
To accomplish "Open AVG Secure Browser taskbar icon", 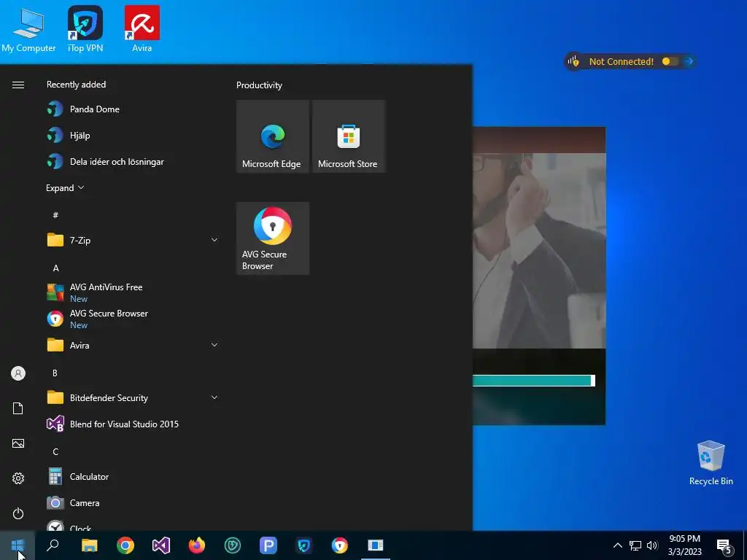I will pyautogui.click(x=340, y=545).
